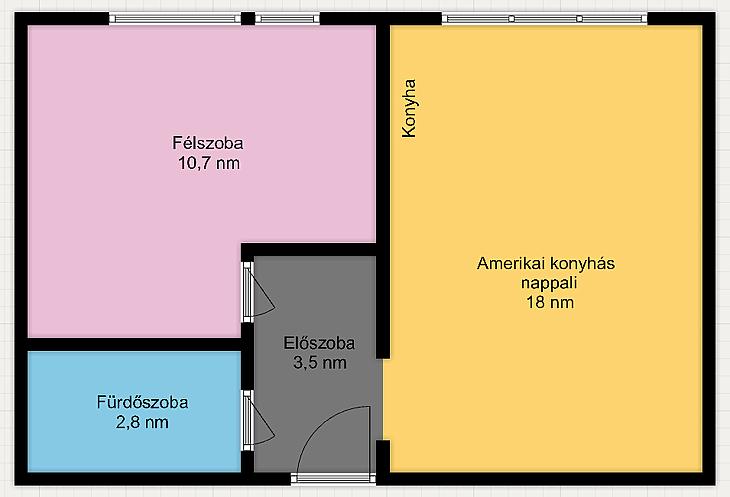Click the Félszoba 10,7 nm label

coord(208,153)
